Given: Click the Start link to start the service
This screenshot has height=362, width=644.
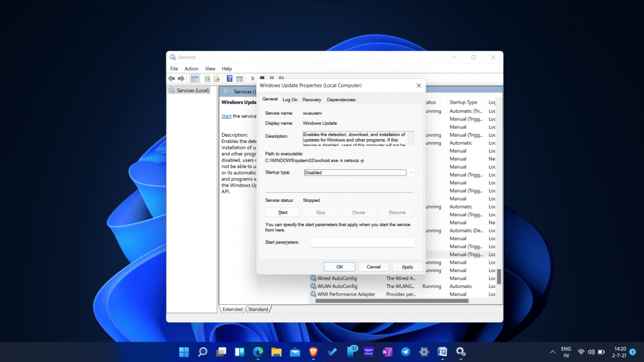Looking at the screenshot, I should point(226,115).
